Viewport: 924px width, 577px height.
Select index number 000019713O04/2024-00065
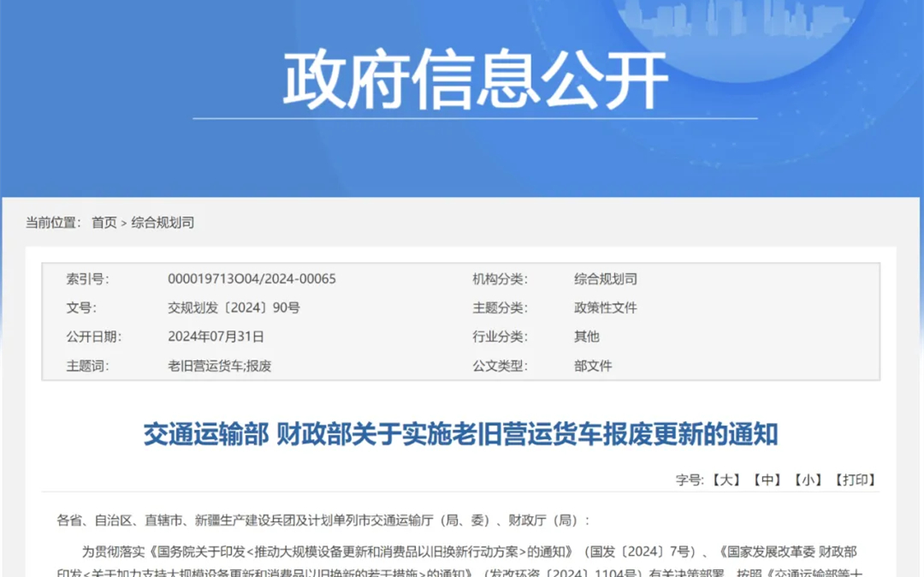pos(252,279)
